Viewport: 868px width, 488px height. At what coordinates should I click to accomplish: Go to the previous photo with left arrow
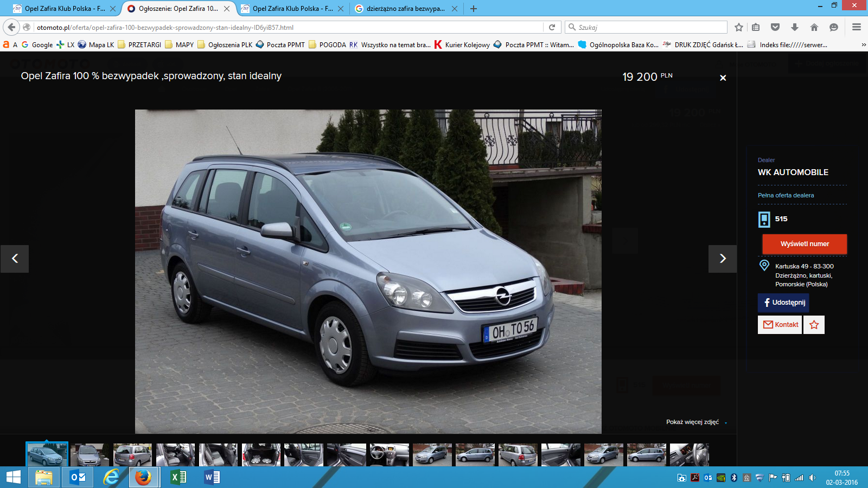[x=15, y=259]
